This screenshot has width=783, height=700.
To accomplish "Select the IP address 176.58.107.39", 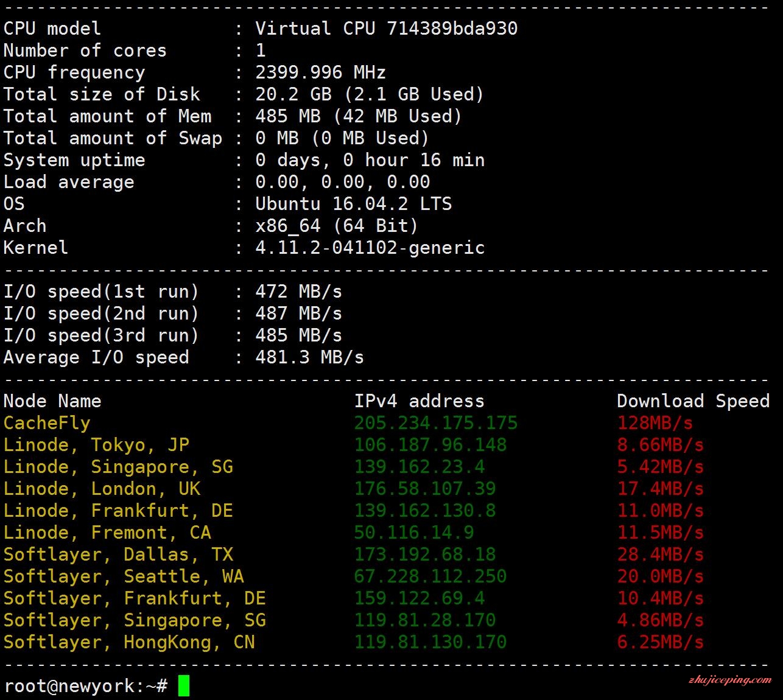I will tap(425, 489).
